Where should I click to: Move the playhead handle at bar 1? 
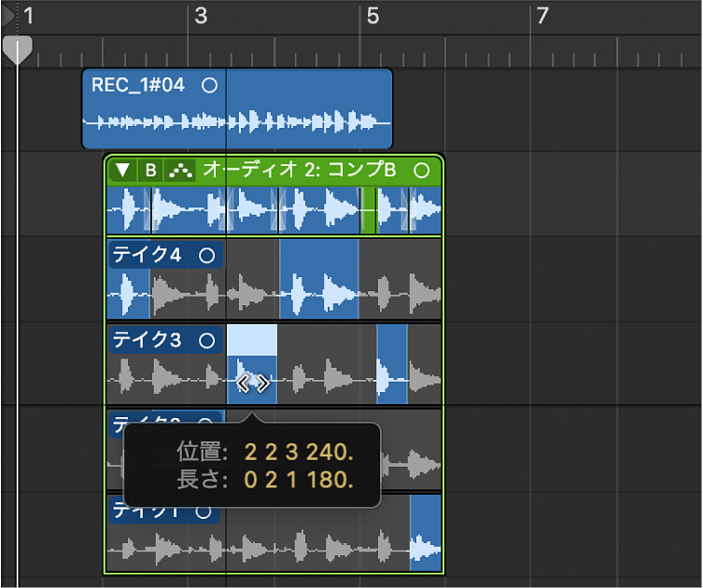17,49
